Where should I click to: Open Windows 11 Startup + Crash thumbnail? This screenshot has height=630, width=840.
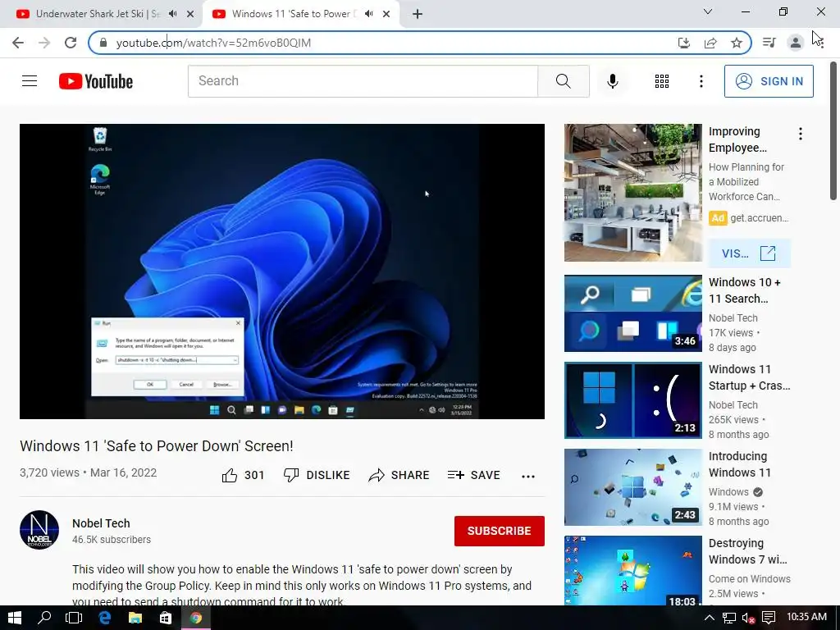632,400
